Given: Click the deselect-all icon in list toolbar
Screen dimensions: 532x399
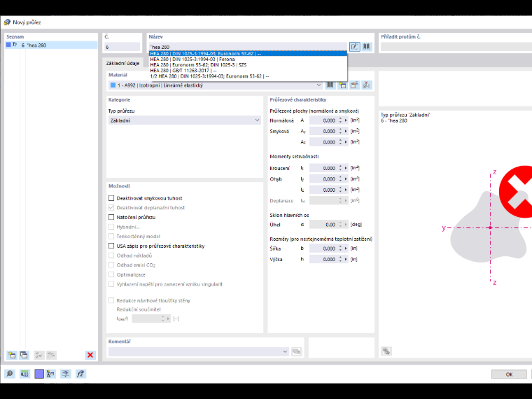Looking at the screenshot, I should (51, 355).
